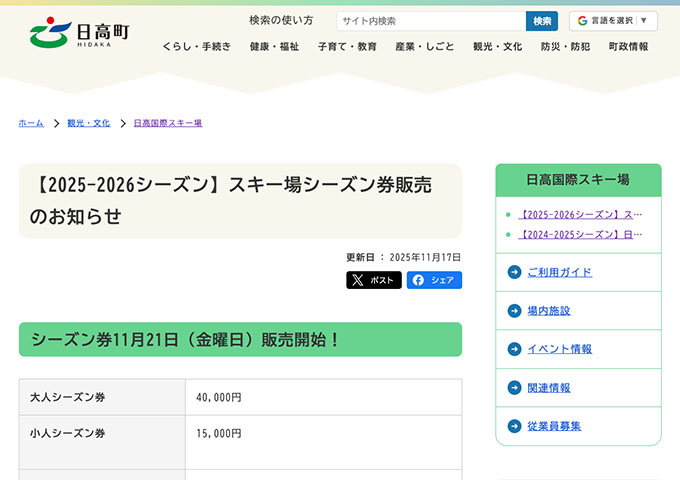Click arrow icon beside ご利用ガイド
Viewport: 680px width, 480px height.
[x=514, y=272]
